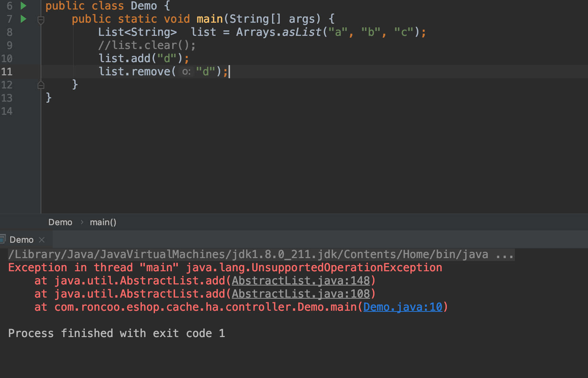Click the UnsupportedOperationException message line
This screenshot has height=378, width=588.
(x=225, y=268)
